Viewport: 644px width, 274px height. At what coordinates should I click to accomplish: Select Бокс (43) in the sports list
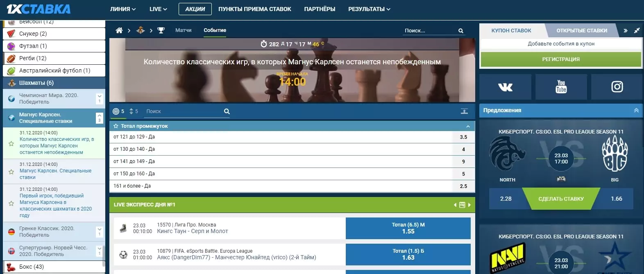pos(54,267)
